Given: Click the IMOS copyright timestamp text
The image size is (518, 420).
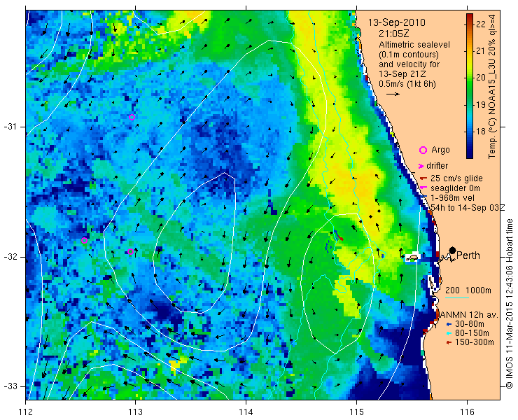Looking at the screenshot, I should pos(509,304).
